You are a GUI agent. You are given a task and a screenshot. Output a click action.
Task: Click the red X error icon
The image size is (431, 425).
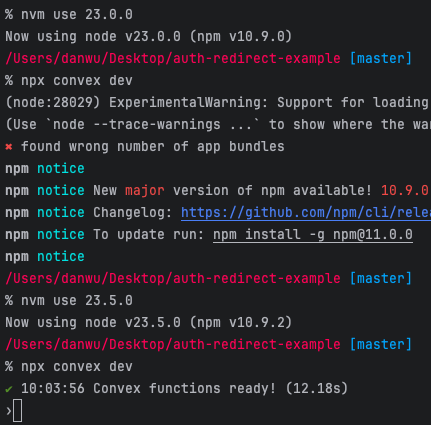coord(9,147)
